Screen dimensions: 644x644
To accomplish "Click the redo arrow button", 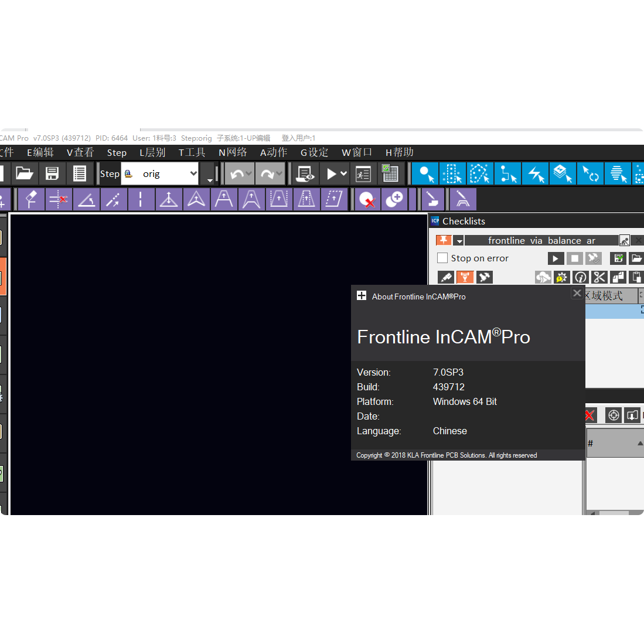I will point(267,174).
